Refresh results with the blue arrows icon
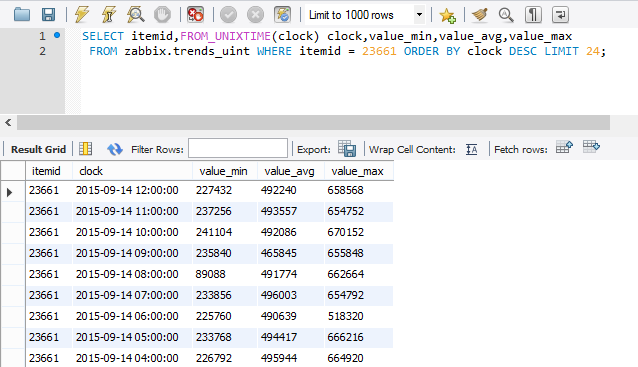 point(115,149)
